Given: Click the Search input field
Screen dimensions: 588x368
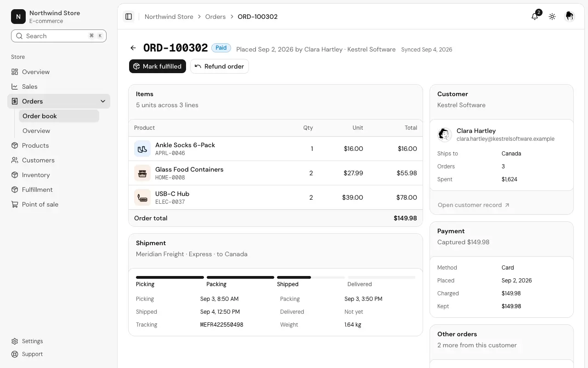Looking at the screenshot, I should (59, 36).
